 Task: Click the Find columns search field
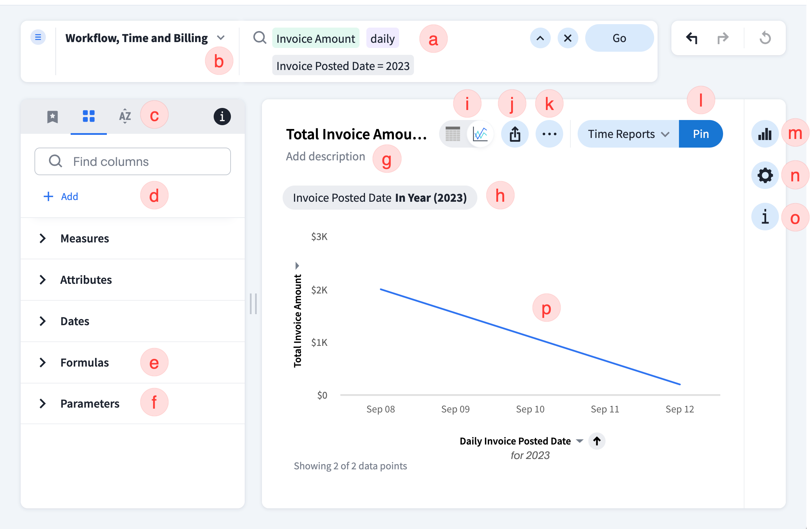tap(133, 161)
